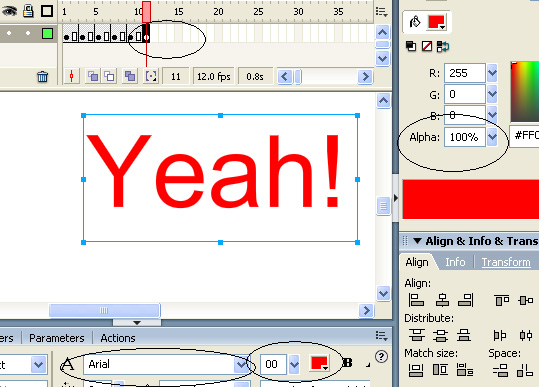This screenshot has height=387, width=539.
Task: Click the current frame number 11
Action: pos(176,76)
